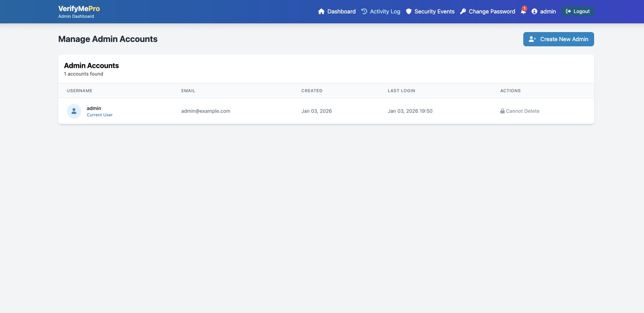The image size is (644, 313).
Task: Click the VerifyMePro logo
Action: point(79,9)
